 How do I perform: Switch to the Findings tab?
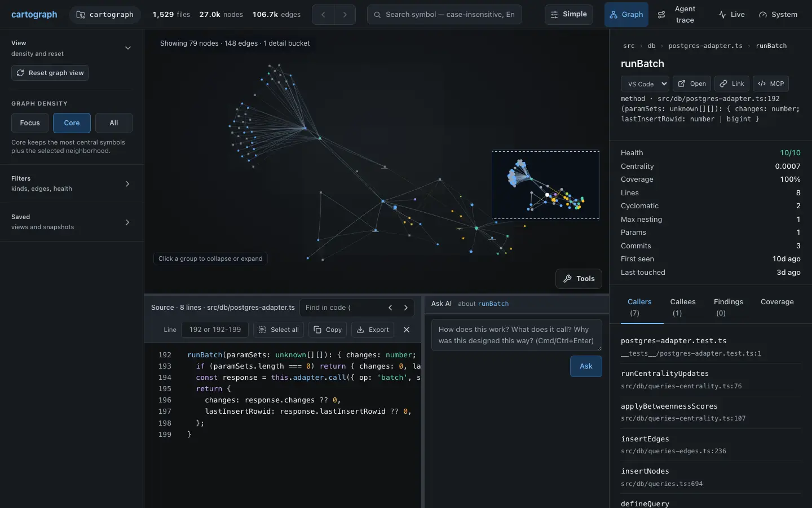tap(729, 307)
